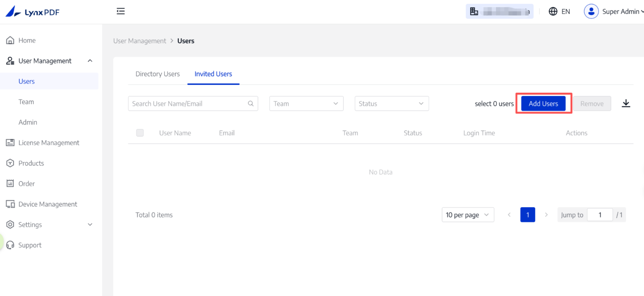Click the search magnifier icon
644x296 pixels.
pyautogui.click(x=251, y=104)
